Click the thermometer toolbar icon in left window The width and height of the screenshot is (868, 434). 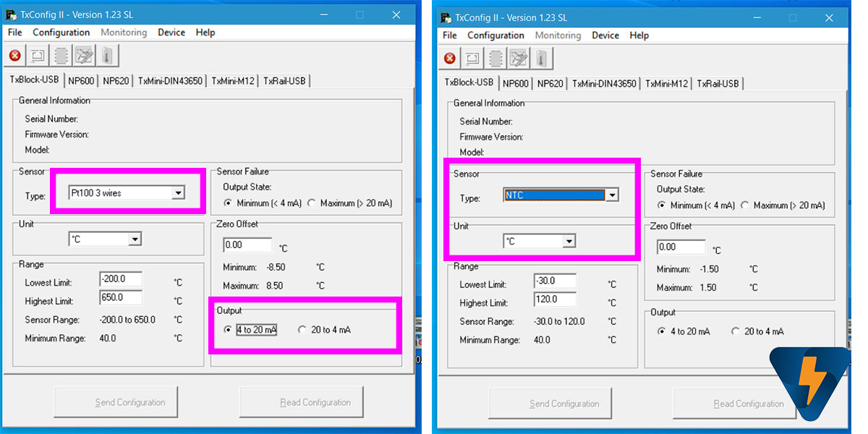click(x=107, y=56)
